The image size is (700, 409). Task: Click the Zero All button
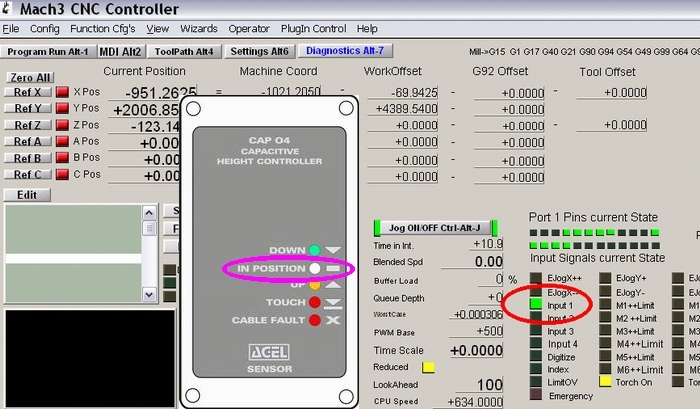[x=30, y=78]
